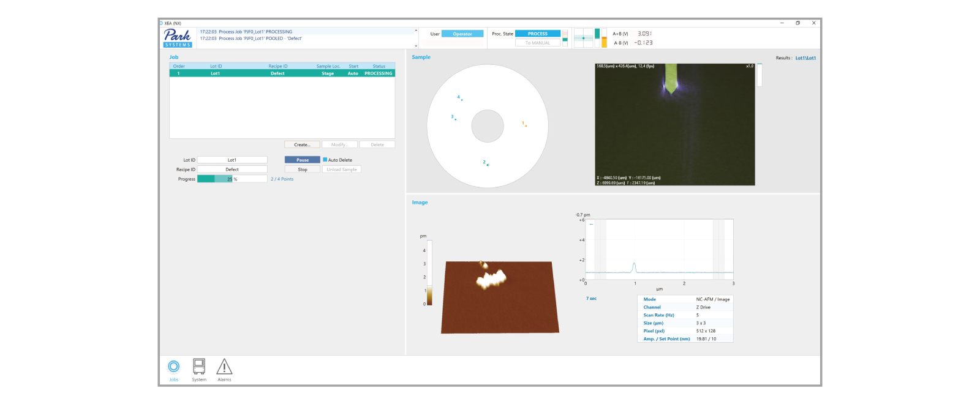This screenshot has height=404, width=980.
Task: Pause the running job
Action: [303, 160]
